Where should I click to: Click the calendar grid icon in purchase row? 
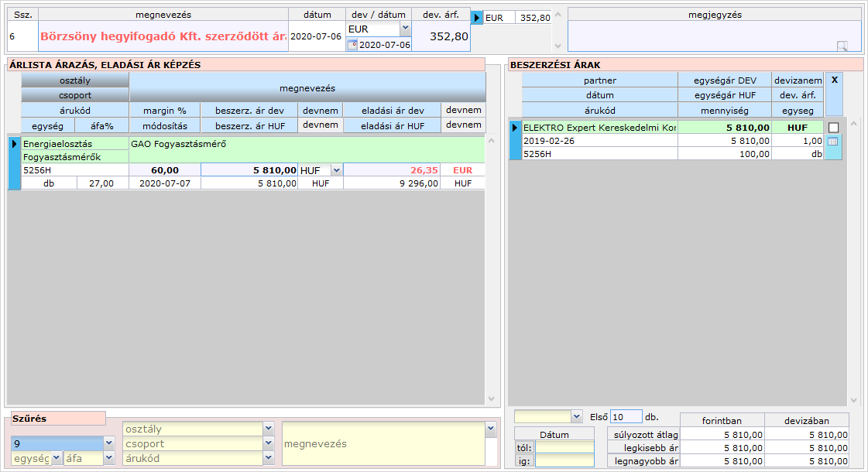833,142
